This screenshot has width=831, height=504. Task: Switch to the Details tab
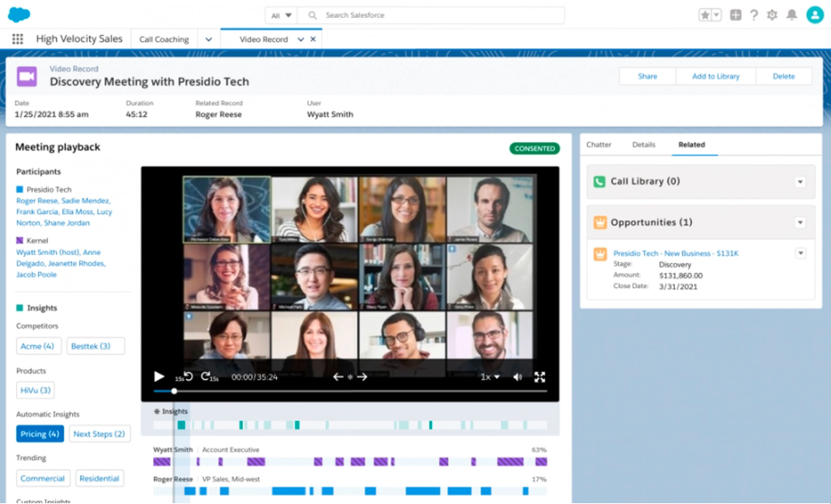click(643, 144)
